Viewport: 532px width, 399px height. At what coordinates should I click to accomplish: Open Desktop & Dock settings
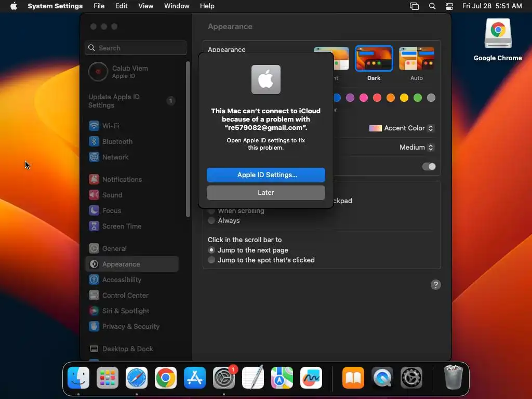click(x=131, y=349)
